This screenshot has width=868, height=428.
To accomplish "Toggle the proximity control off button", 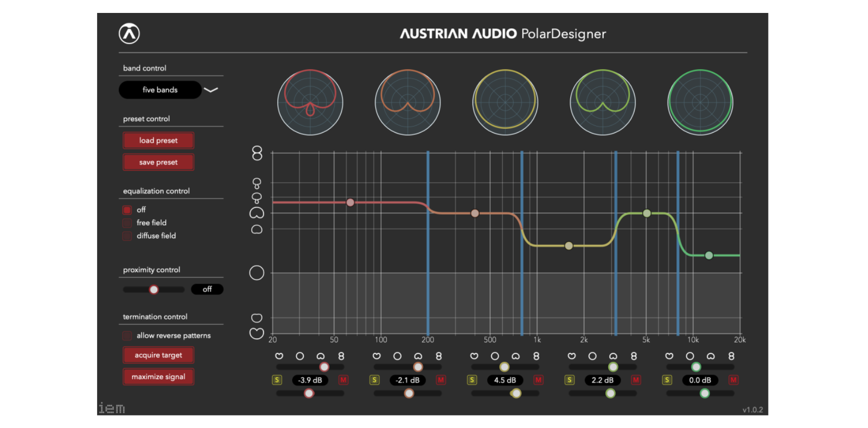I will point(207,289).
